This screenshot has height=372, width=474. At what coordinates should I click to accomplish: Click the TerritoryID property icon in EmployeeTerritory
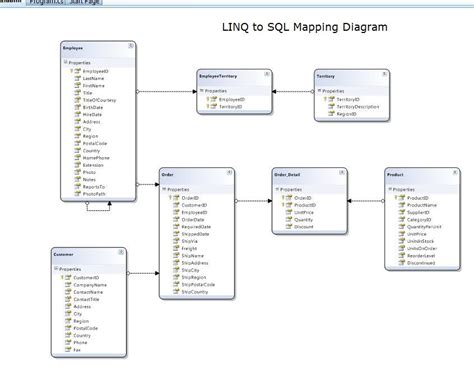(214, 107)
